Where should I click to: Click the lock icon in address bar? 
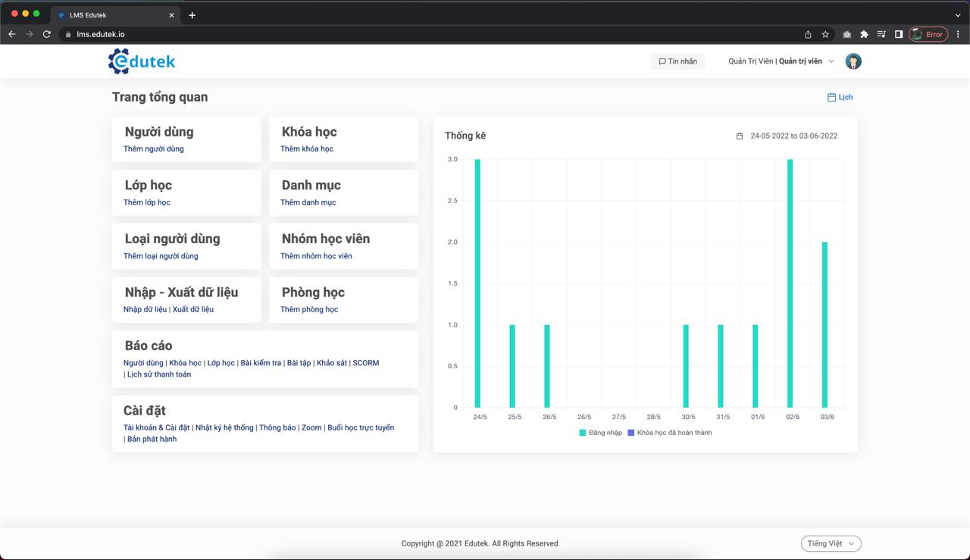point(68,34)
